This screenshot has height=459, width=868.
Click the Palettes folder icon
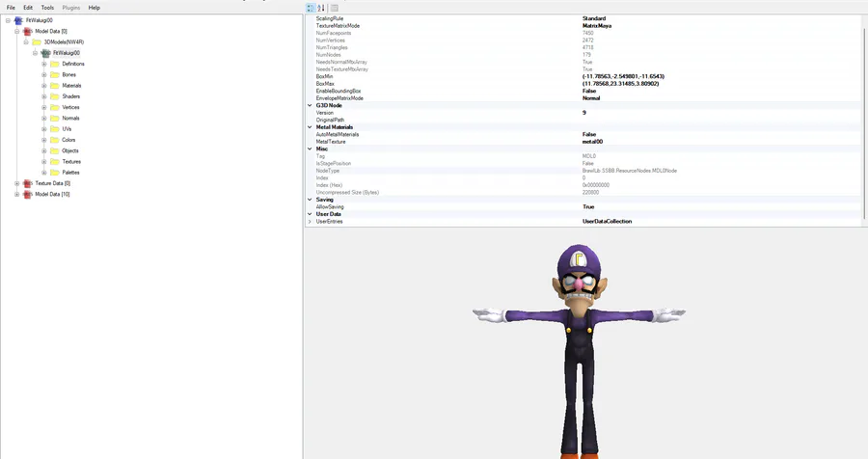point(55,173)
